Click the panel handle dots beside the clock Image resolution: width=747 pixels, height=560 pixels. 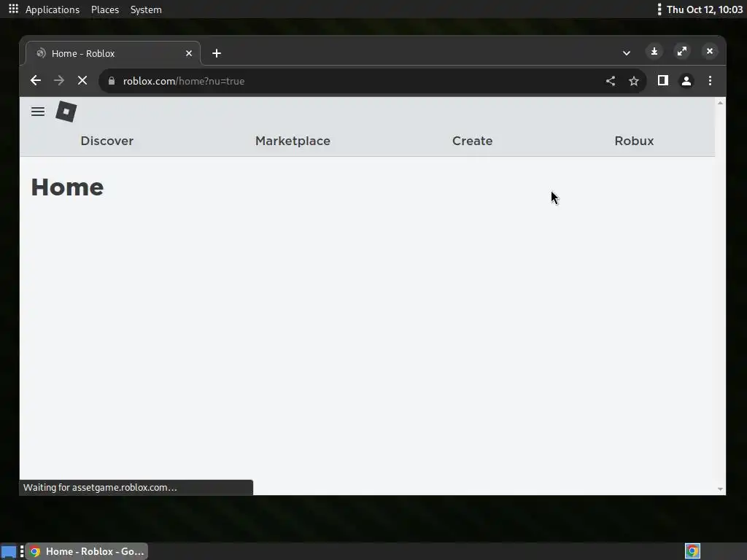point(659,9)
